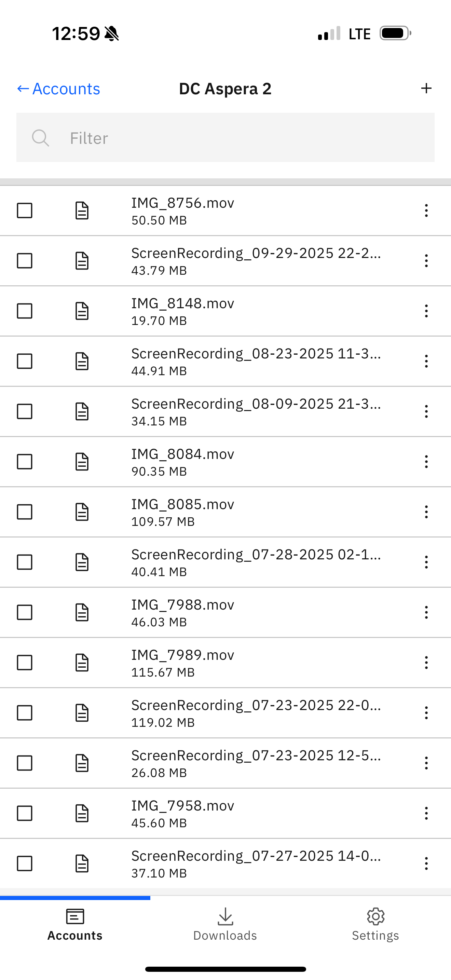Open the kebab menu for IMG_8085.mov

click(x=426, y=512)
